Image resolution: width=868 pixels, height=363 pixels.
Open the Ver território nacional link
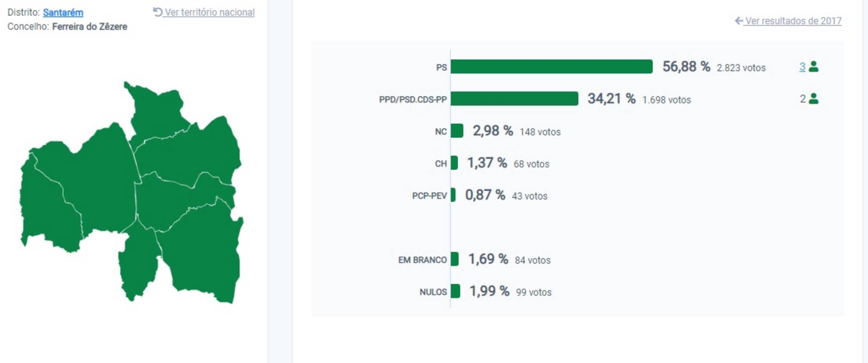click(x=210, y=13)
